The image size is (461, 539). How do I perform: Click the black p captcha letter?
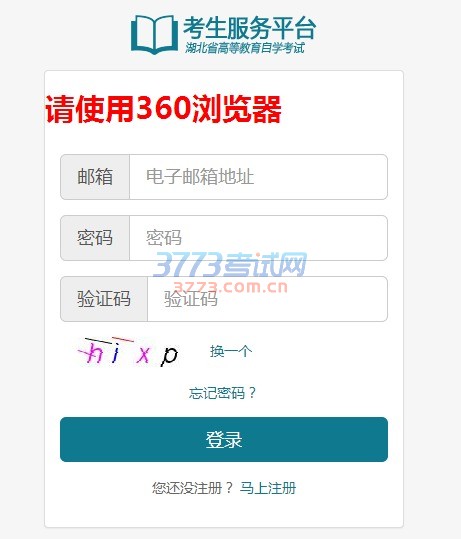coord(169,356)
